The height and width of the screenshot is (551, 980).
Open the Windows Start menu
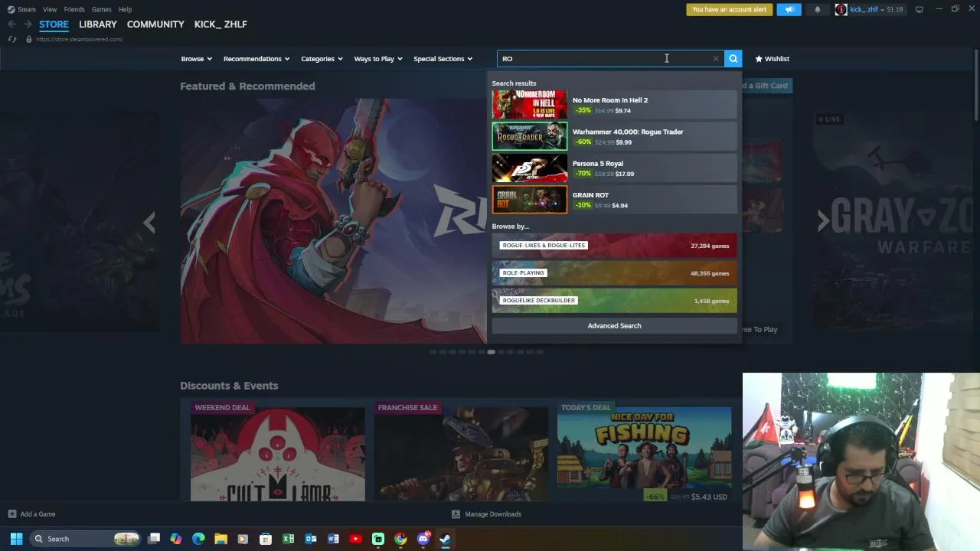(16, 539)
